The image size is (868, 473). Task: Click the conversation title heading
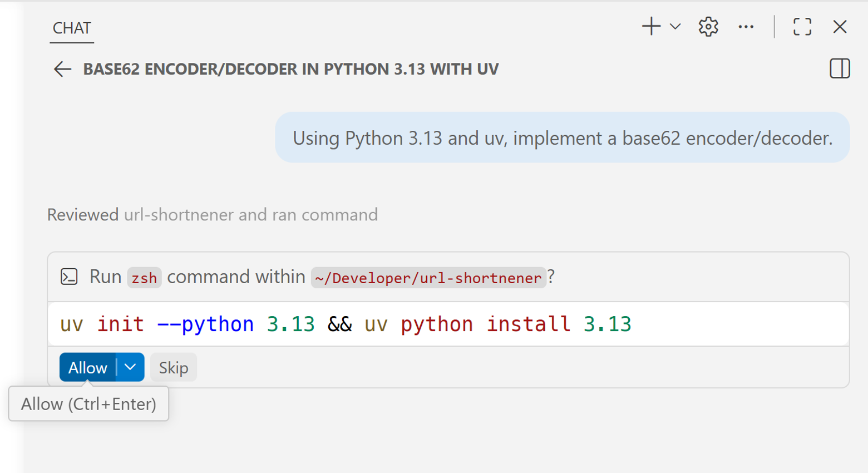[x=290, y=70]
